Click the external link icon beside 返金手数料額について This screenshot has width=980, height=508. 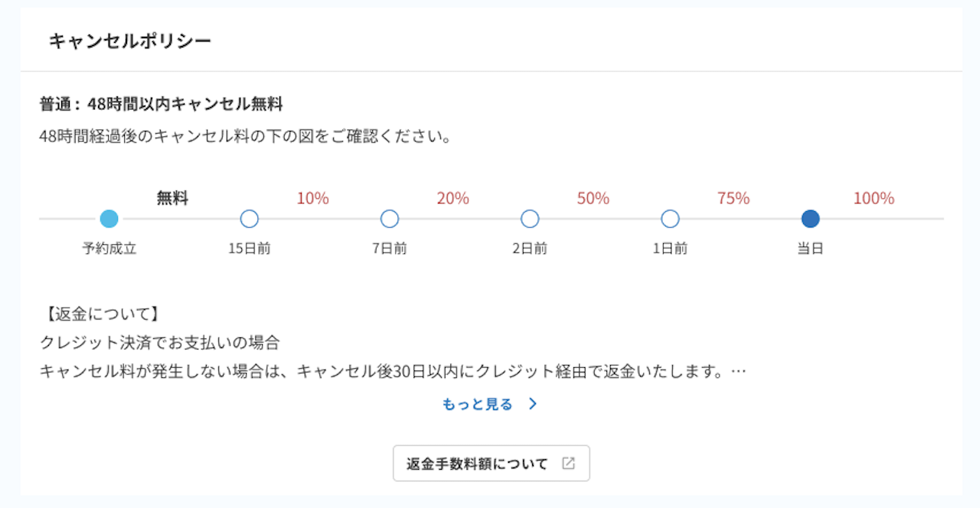(x=568, y=463)
